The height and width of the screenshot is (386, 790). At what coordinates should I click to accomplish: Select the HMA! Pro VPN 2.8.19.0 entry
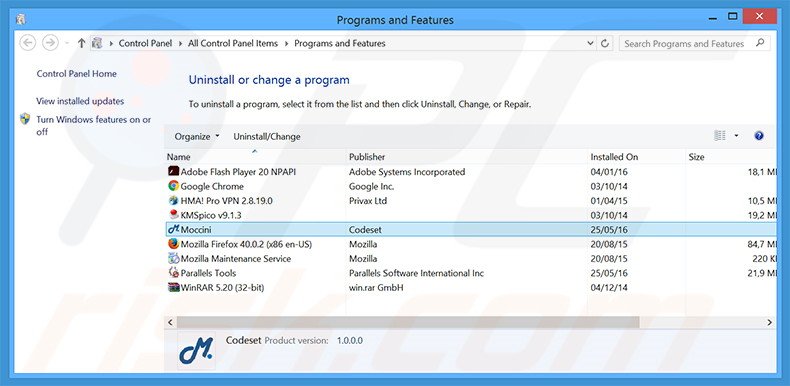pos(471,201)
